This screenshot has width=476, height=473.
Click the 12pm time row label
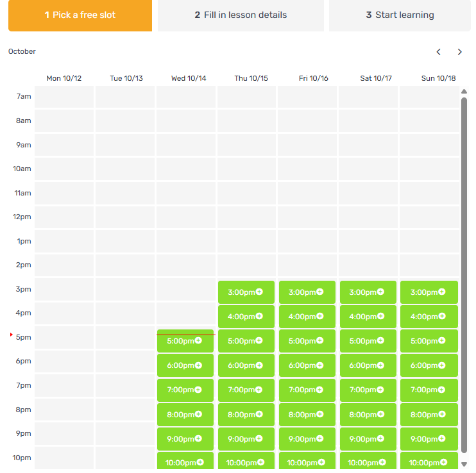tap(22, 217)
